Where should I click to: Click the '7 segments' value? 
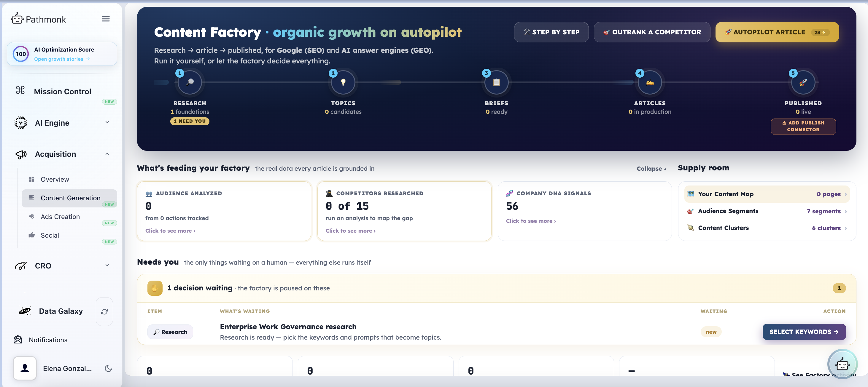(x=824, y=211)
